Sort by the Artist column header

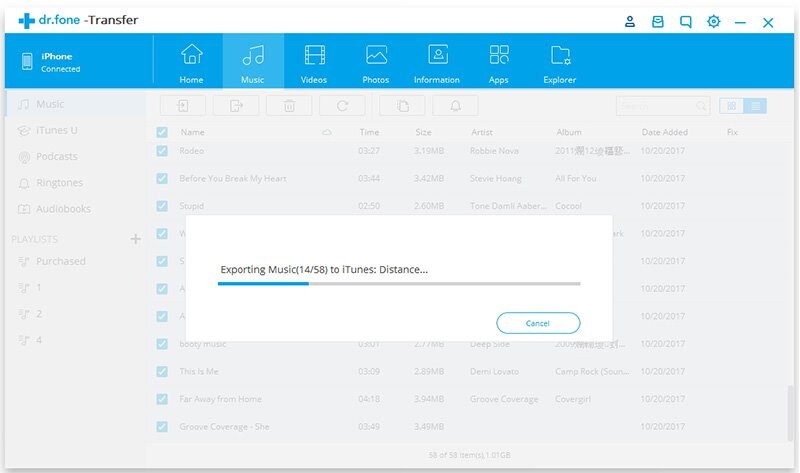[x=482, y=132]
